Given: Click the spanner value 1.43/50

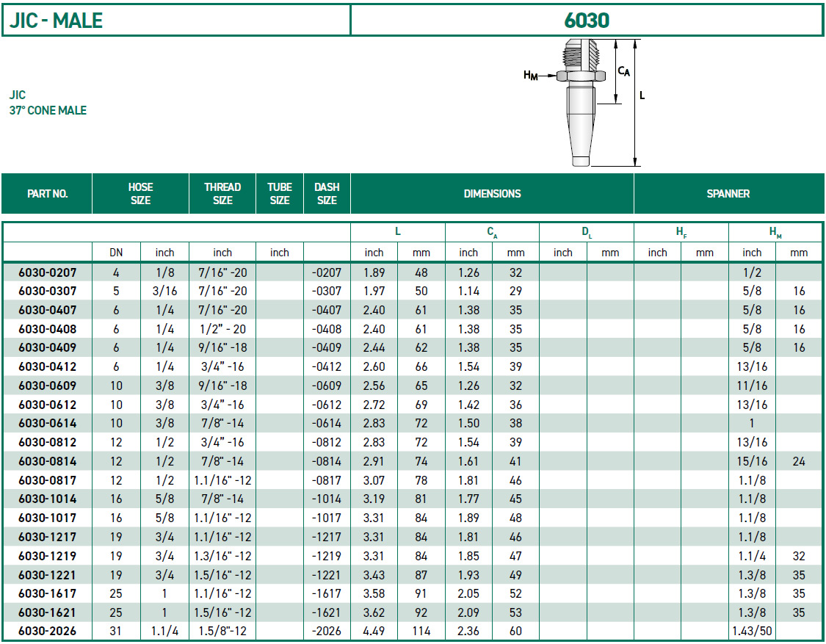Looking at the screenshot, I should (752, 631).
